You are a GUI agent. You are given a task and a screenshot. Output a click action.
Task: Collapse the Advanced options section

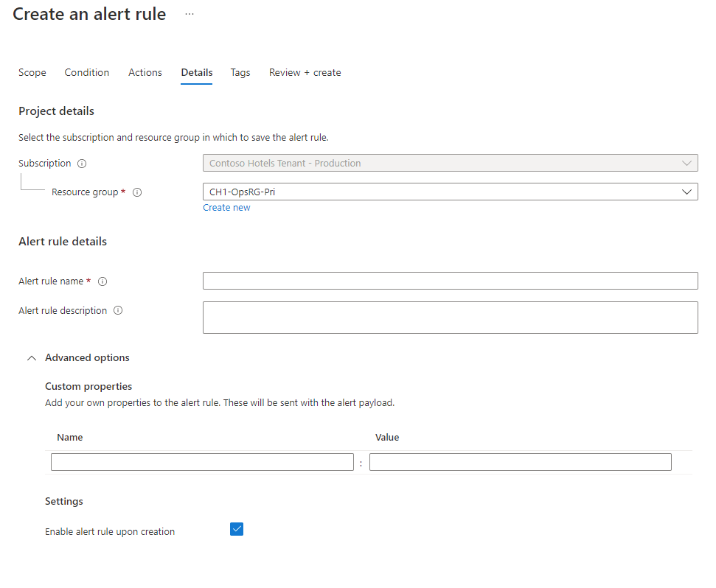32,358
